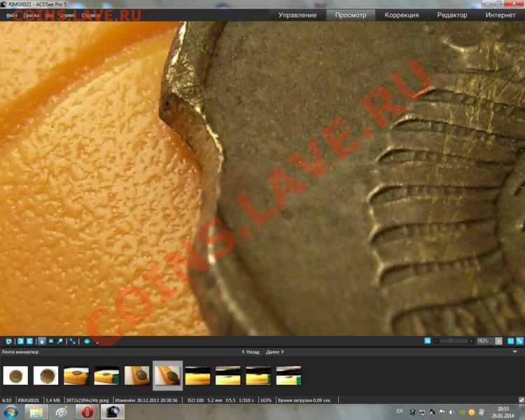Select seventh filmstrip thumbnail
Image resolution: width=525 pixels, height=420 pixels.
tap(198, 375)
